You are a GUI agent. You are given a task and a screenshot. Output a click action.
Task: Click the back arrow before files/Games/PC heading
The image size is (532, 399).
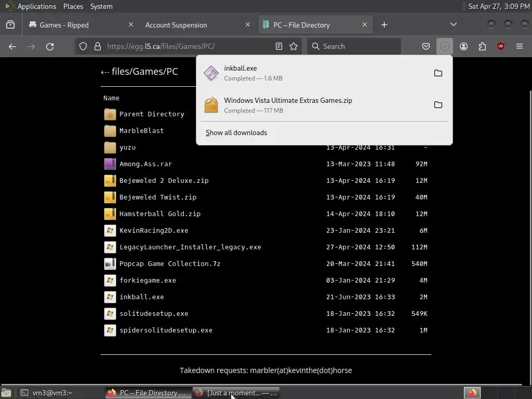point(105,72)
